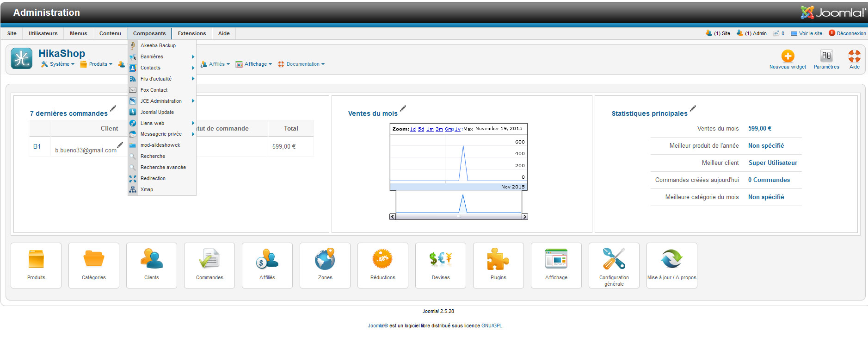Open the Menus menu
Image resolution: width=868 pixels, height=357 pixels.
click(x=79, y=33)
